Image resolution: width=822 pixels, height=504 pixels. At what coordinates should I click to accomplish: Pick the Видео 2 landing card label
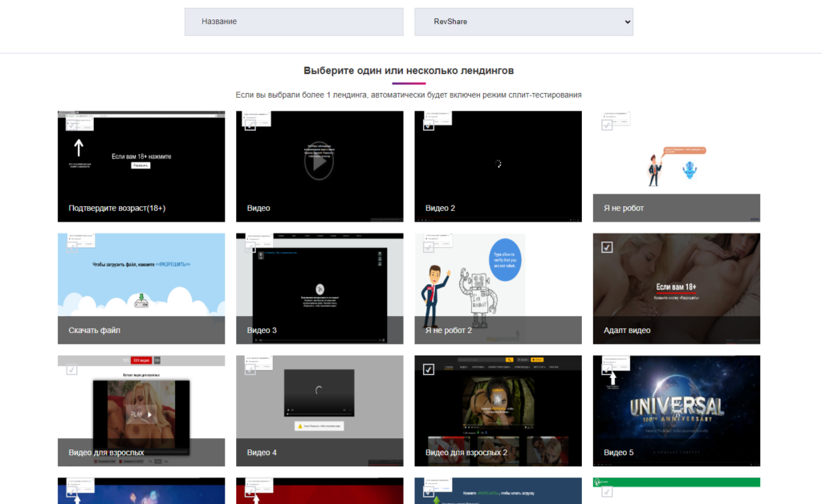click(x=441, y=208)
